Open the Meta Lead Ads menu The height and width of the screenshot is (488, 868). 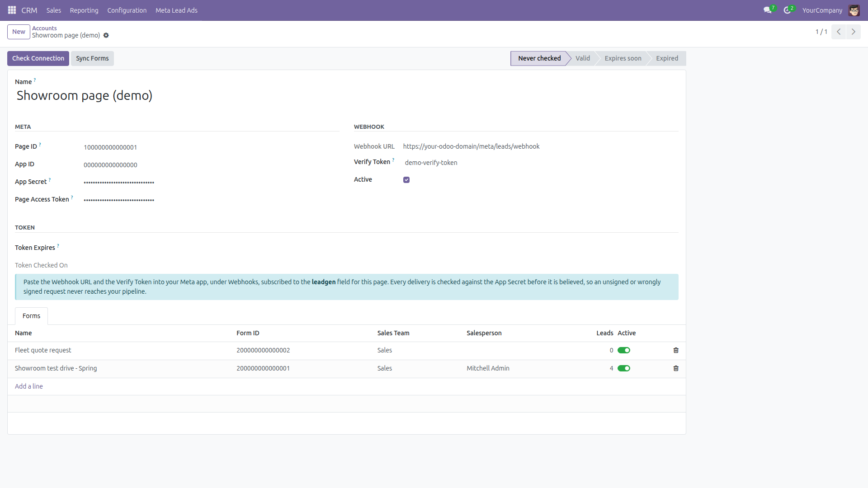pyautogui.click(x=176, y=10)
